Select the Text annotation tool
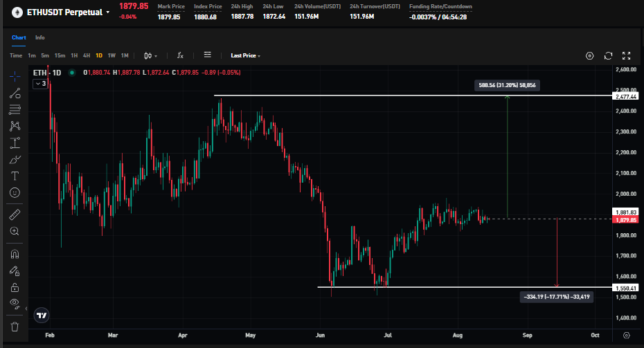 (x=15, y=176)
